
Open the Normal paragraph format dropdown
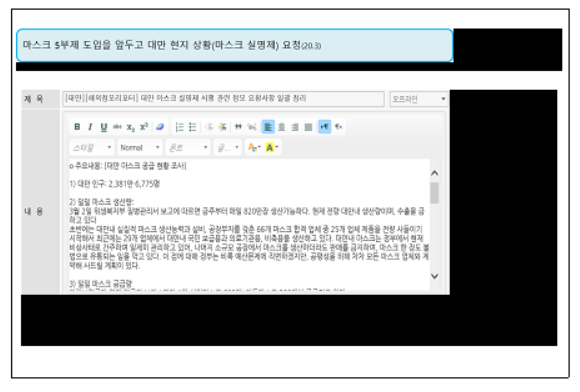pos(140,148)
